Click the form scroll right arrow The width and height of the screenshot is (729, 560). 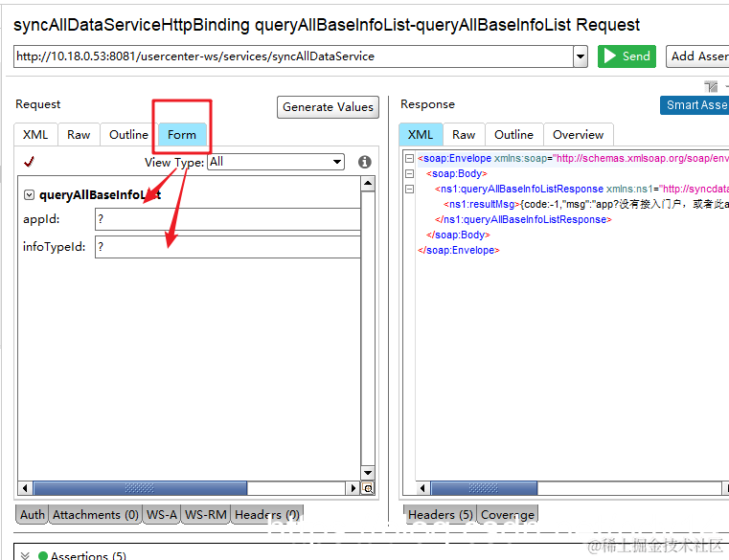pos(353,488)
